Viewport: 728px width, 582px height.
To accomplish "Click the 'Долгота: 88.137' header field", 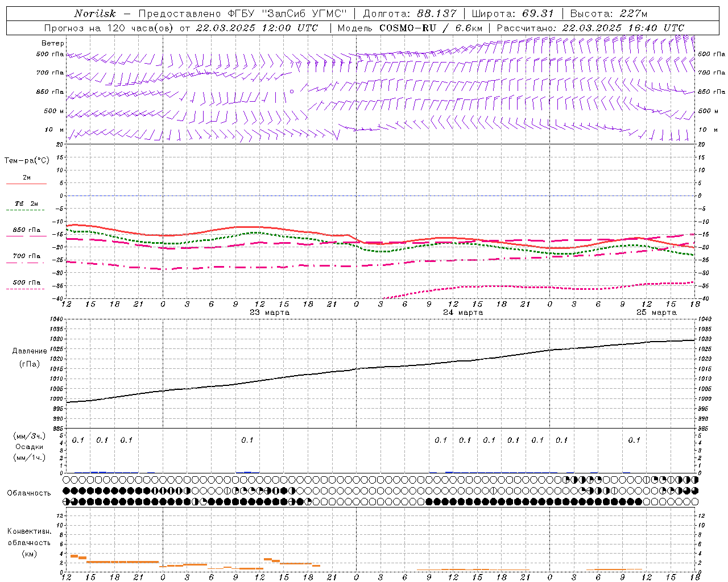I will coord(409,14).
